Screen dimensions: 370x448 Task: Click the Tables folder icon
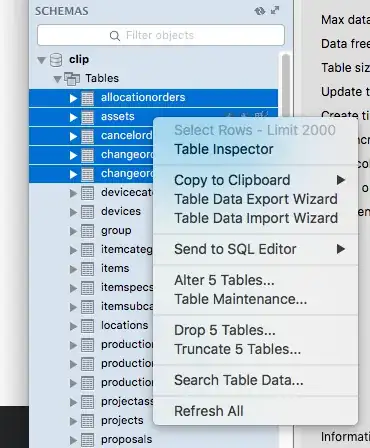(x=72, y=79)
